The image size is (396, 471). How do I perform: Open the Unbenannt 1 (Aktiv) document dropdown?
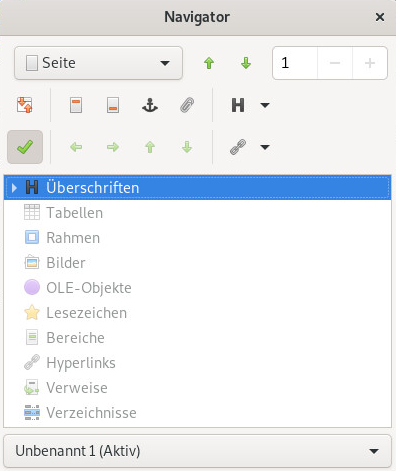tap(197, 451)
